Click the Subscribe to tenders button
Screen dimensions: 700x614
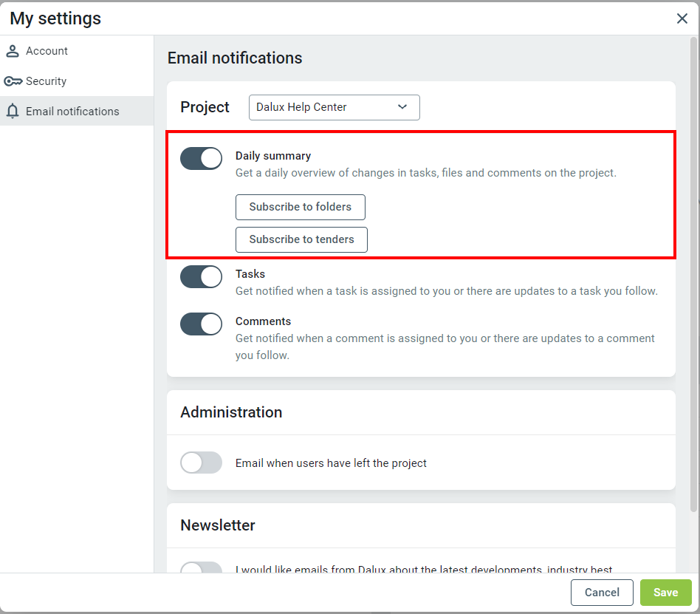[x=301, y=239]
